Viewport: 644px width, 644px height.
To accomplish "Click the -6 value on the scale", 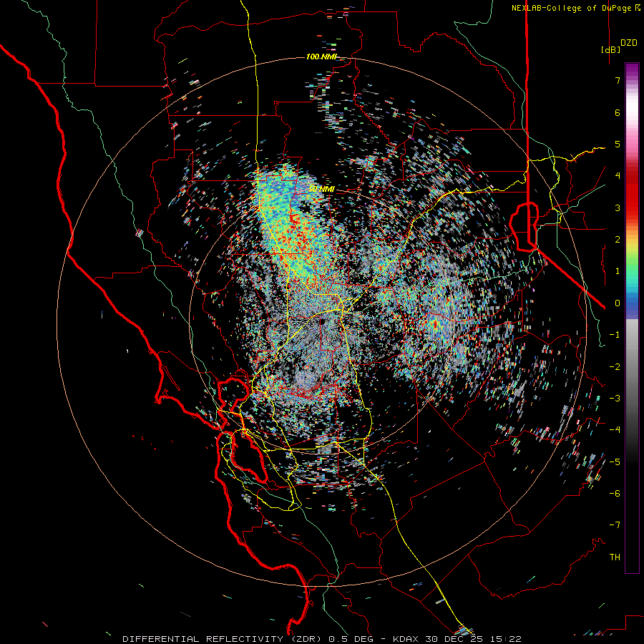I will click(x=615, y=494).
